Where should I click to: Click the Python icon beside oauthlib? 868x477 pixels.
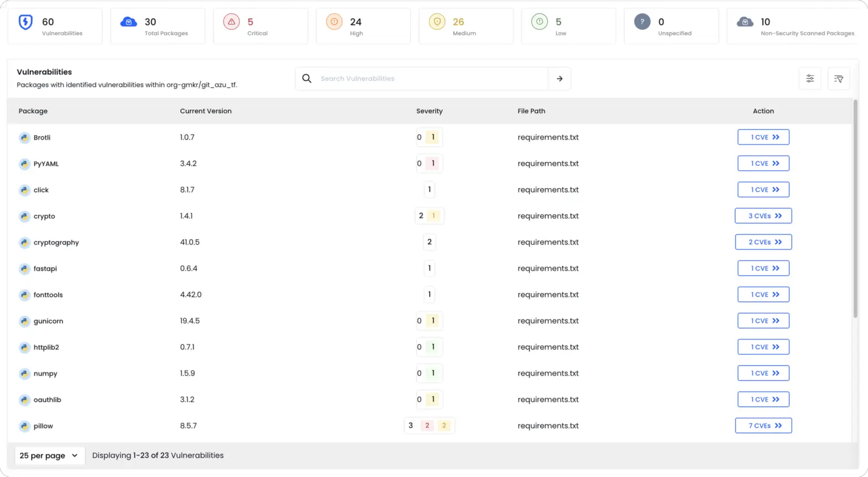[24, 400]
